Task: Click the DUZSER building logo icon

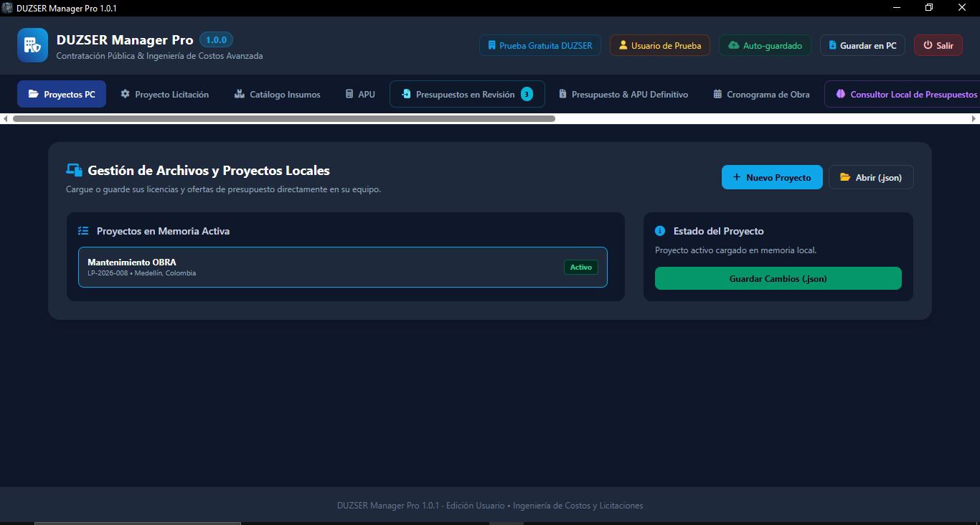Action: click(32, 45)
